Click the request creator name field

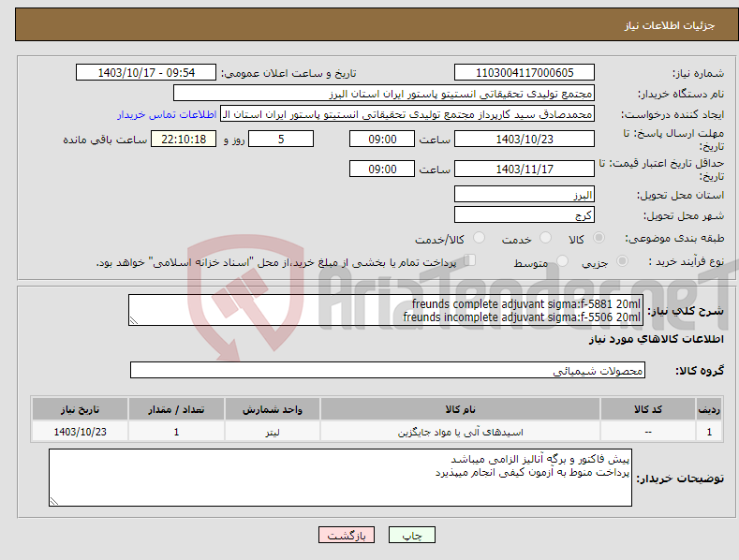tap(407, 114)
